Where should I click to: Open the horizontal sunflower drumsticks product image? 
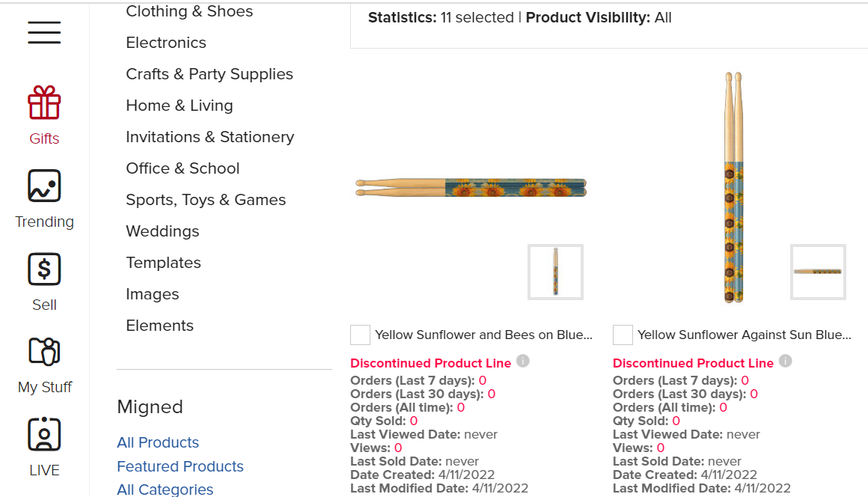pyautogui.click(x=471, y=188)
